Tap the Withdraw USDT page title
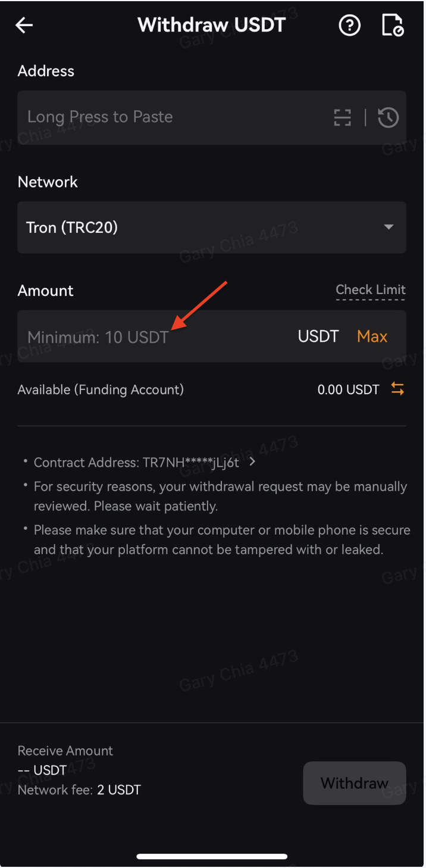 coord(212,25)
